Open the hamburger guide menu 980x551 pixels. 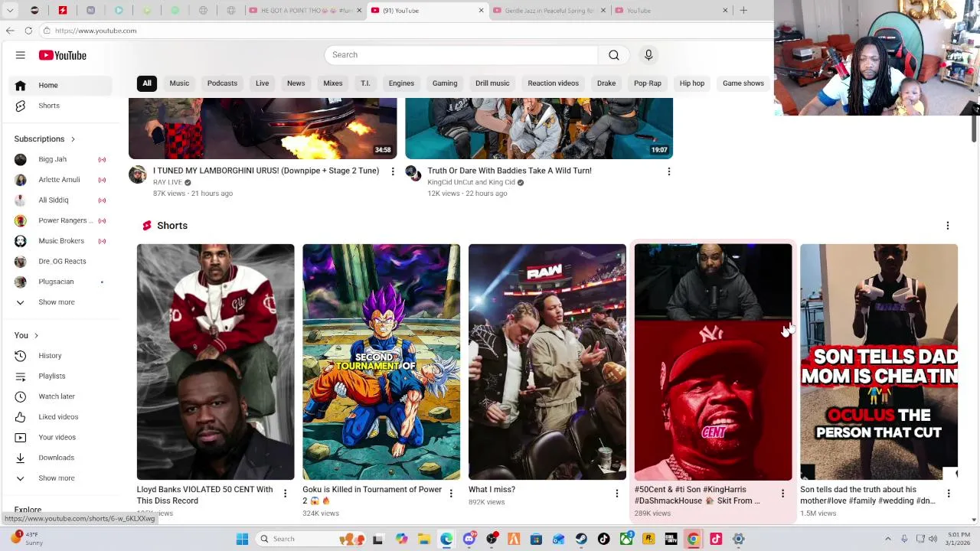coord(21,55)
